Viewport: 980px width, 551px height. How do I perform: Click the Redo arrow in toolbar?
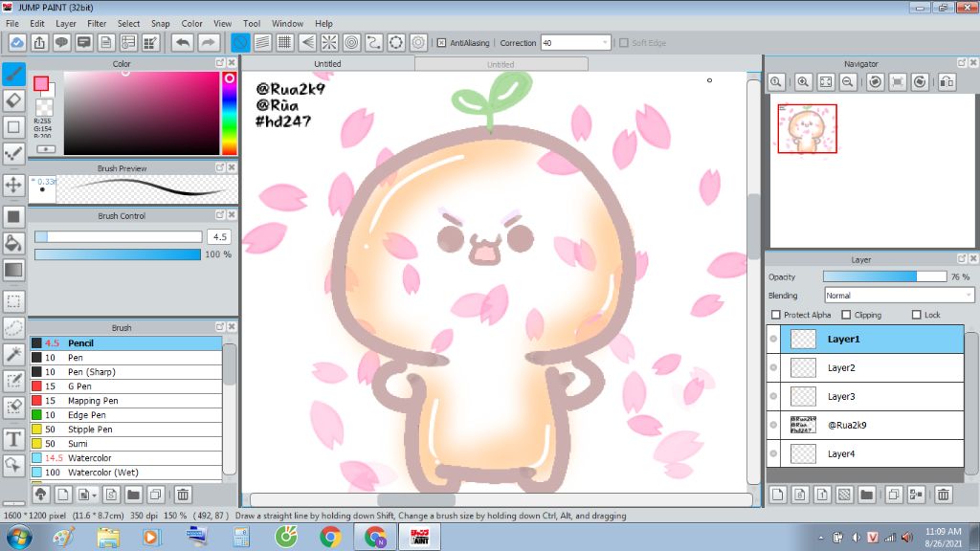208,42
